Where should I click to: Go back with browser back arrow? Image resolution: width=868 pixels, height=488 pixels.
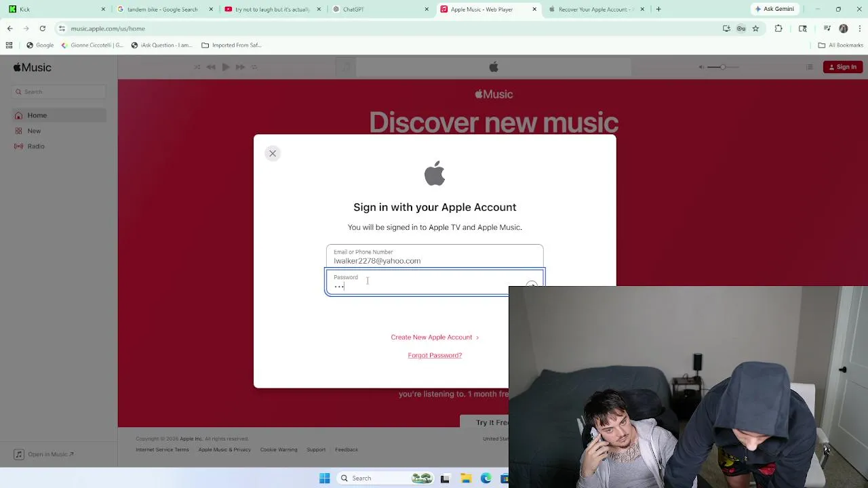coord(10,28)
